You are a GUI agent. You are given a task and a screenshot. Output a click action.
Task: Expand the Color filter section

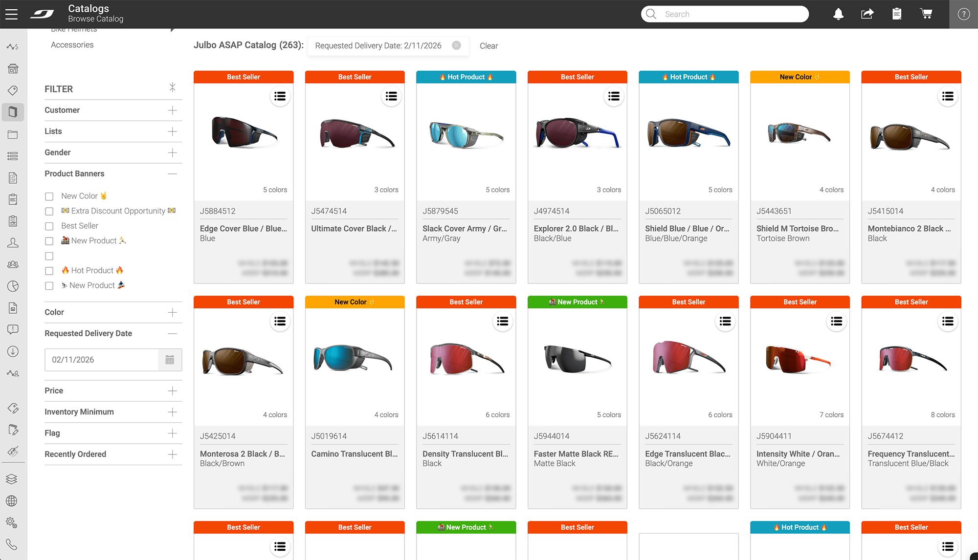[173, 312]
